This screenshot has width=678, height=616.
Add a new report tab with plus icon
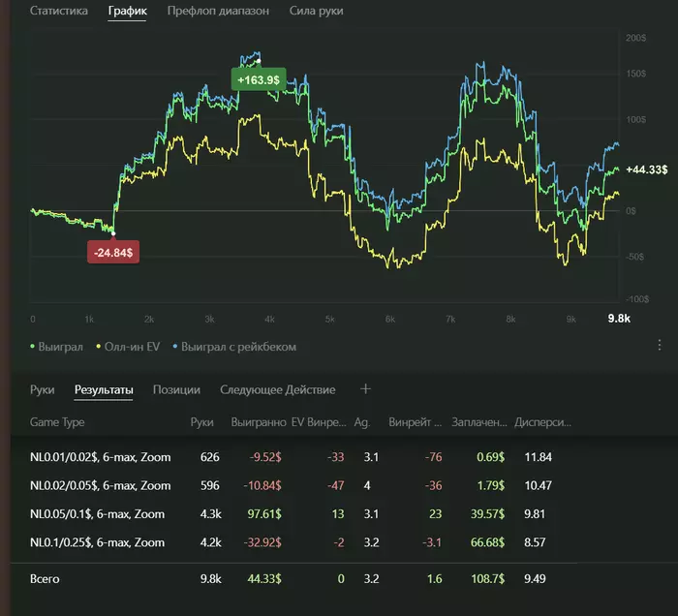[365, 389]
